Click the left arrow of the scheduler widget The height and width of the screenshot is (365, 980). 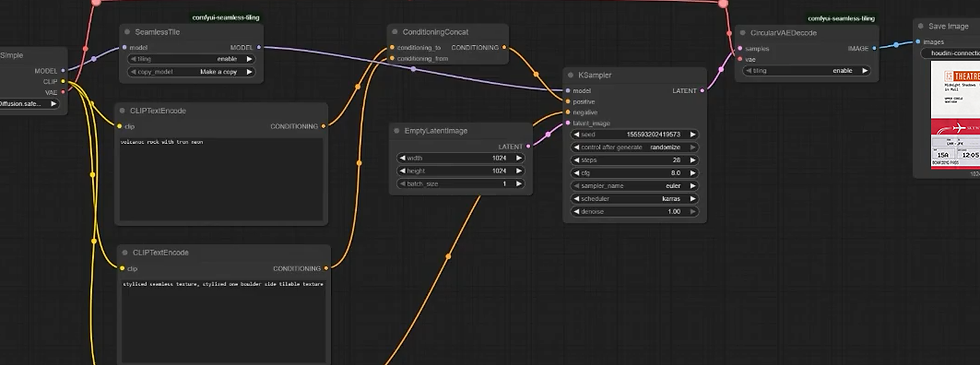click(577, 199)
